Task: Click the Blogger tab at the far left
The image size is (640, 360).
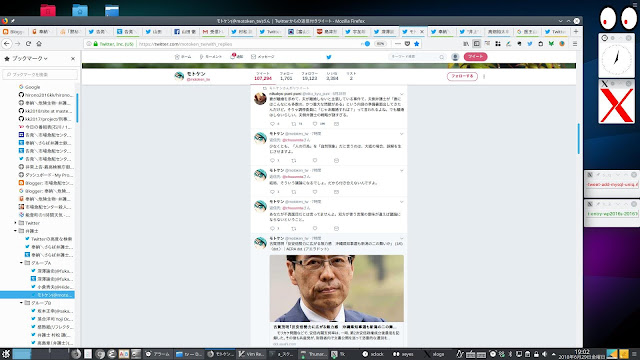Action: coord(13,31)
